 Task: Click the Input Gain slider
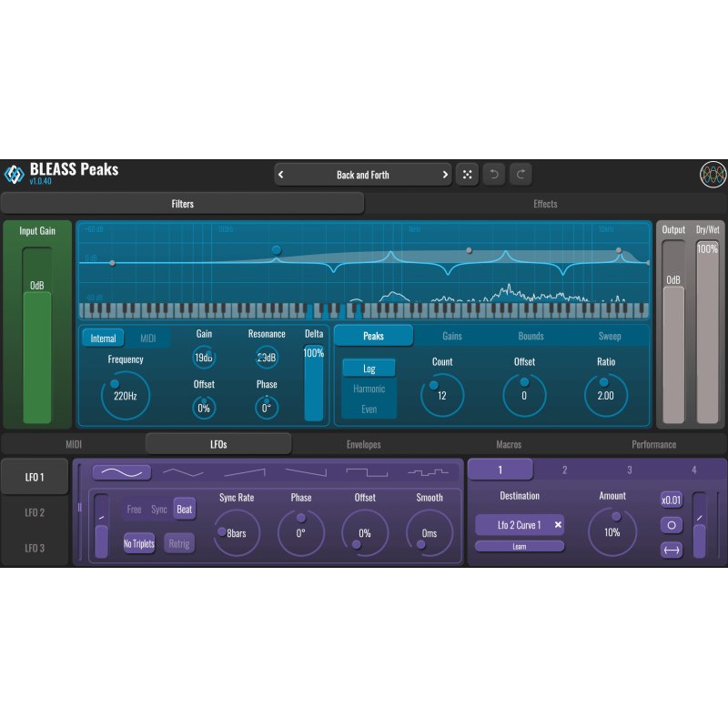tap(37, 335)
